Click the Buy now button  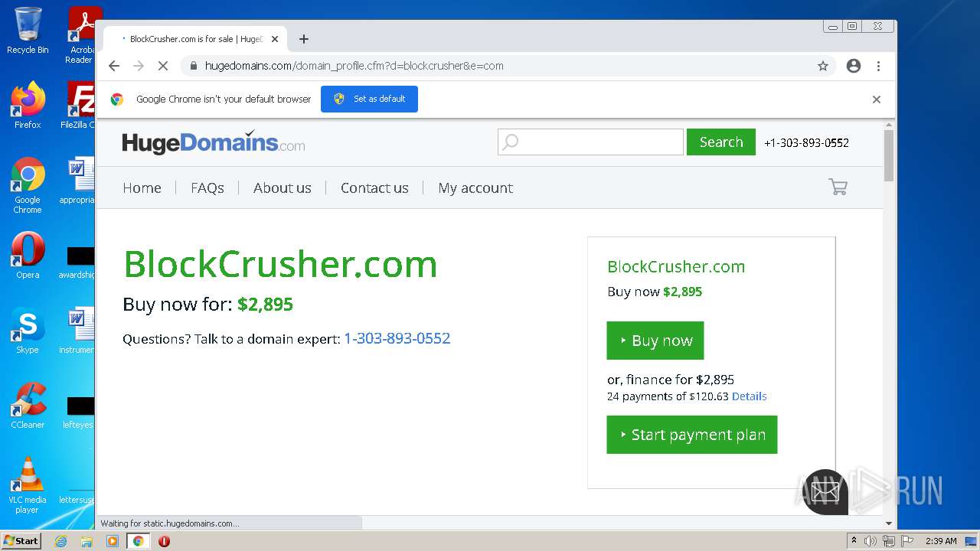pyautogui.click(x=655, y=341)
